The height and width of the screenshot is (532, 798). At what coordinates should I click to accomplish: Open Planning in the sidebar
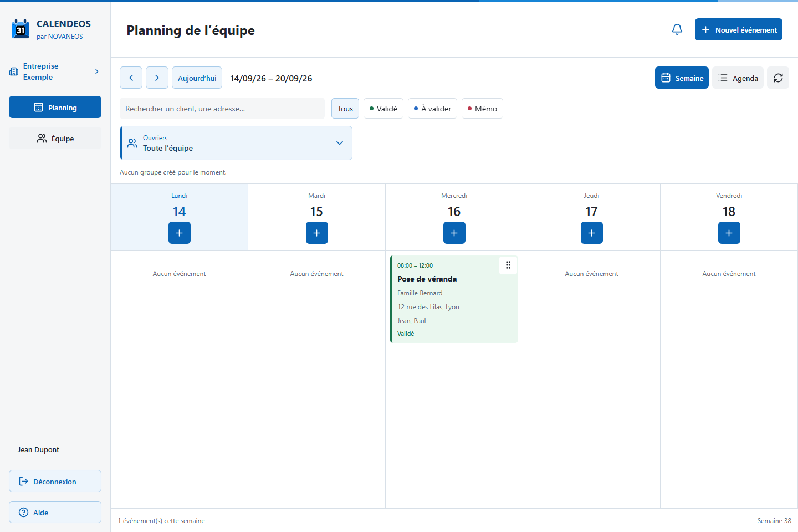click(x=55, y=107)
